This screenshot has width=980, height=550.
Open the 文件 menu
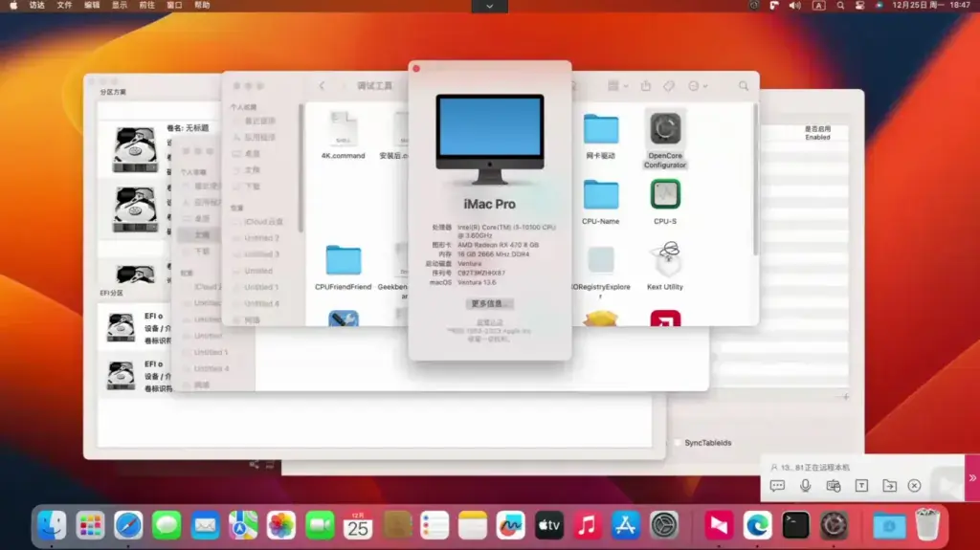point(64,5)
